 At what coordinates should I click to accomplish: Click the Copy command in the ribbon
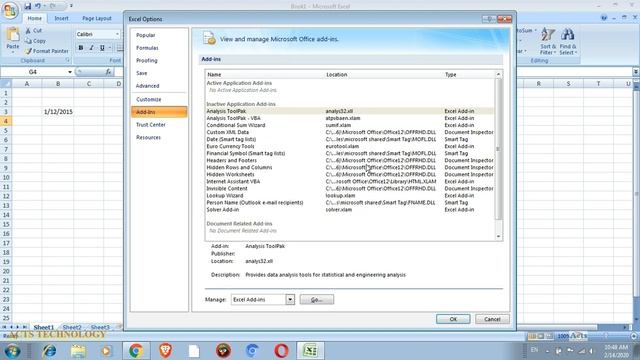point(35,41)
